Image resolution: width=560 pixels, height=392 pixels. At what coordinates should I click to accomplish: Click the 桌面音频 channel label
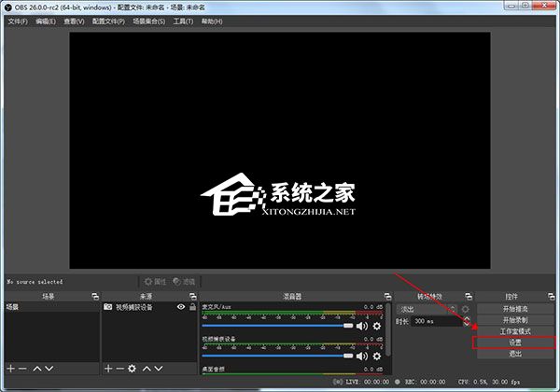point(213,369)
